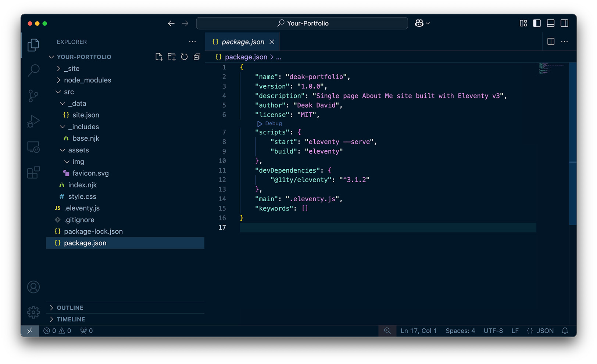Expand the TIMELINE section

[x=125, y=320]
